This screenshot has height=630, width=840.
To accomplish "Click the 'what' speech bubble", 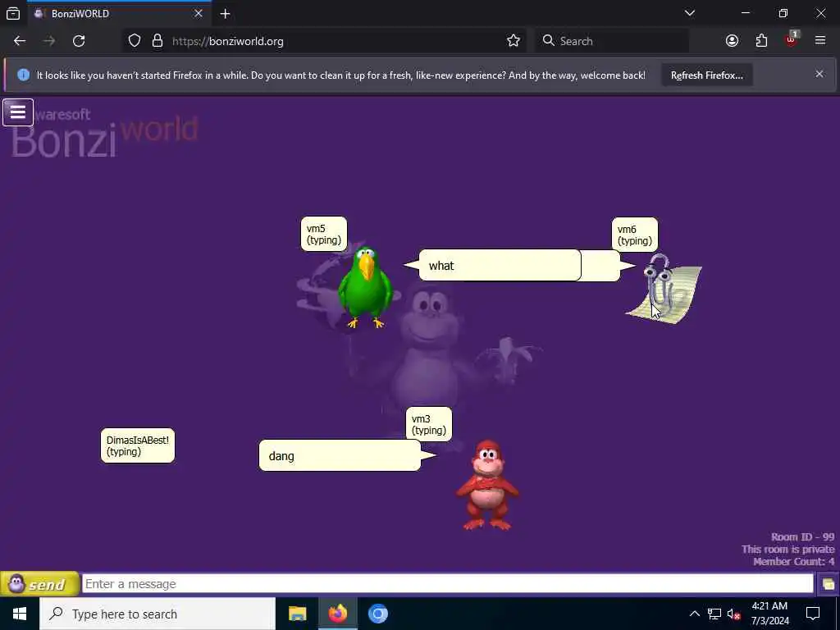I will [500, 265].
